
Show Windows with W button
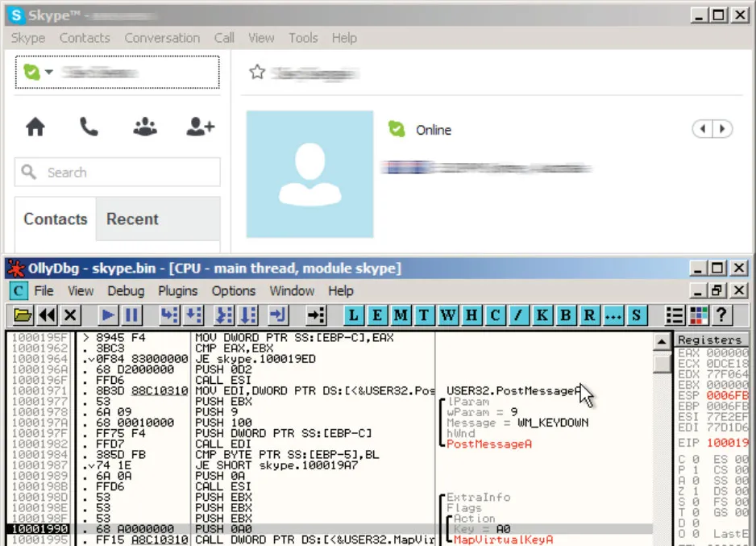coord(447,315)
